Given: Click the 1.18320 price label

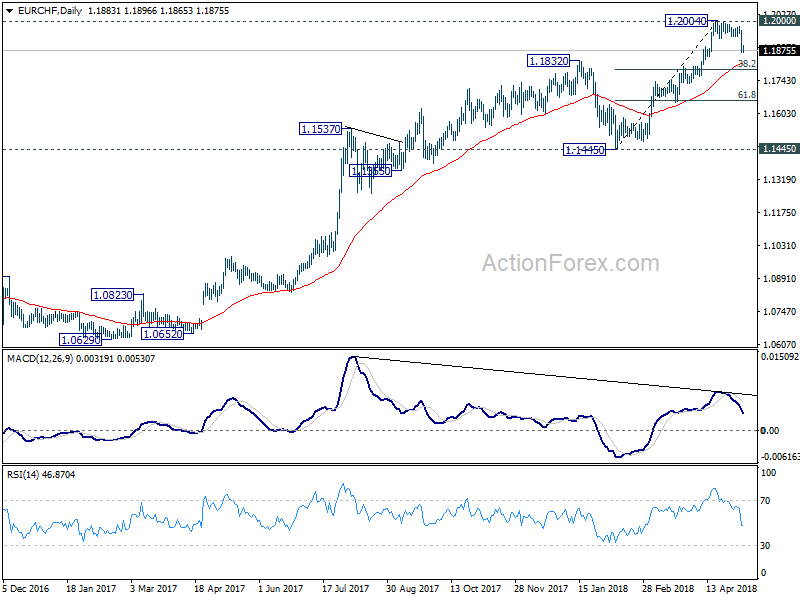Looking at the screenshot, I should [x=548, y=61].
